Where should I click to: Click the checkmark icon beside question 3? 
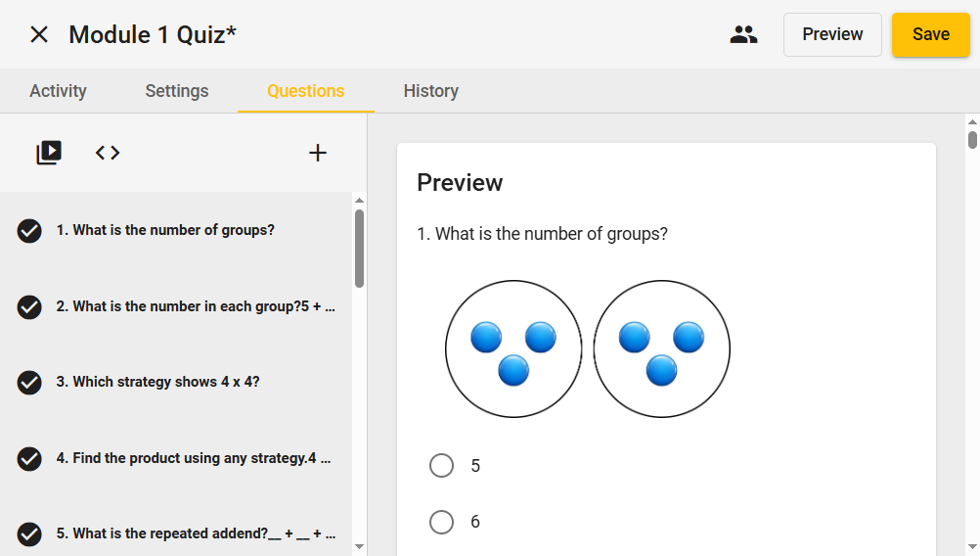pyautogui.click(x=29, y=383)
